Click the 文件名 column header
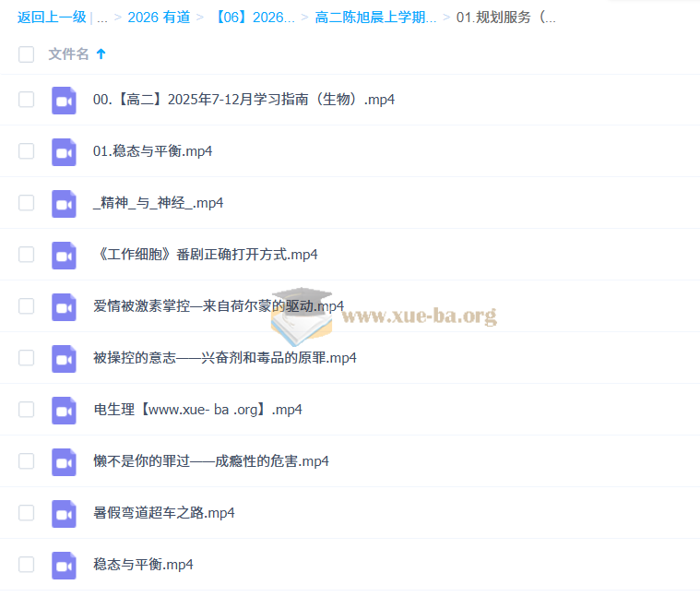Screen dimensions: 700x597 tap(68, 54)
